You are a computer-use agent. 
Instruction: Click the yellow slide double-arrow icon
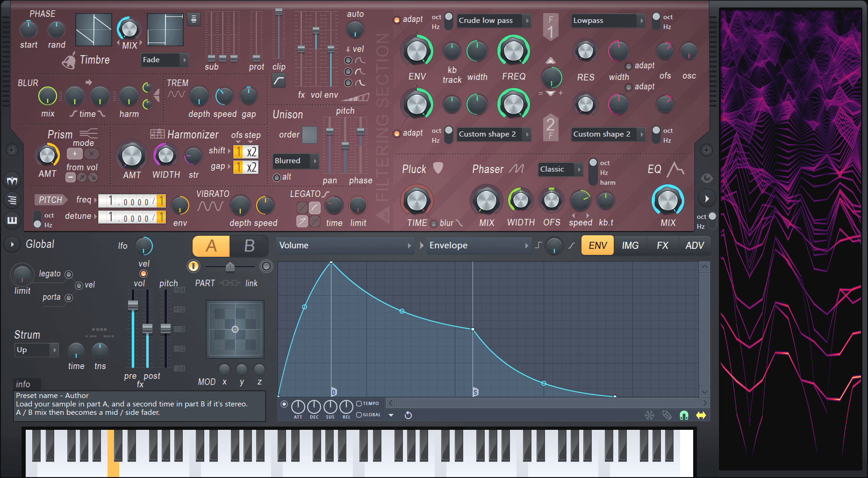click(x=701, y=415)
